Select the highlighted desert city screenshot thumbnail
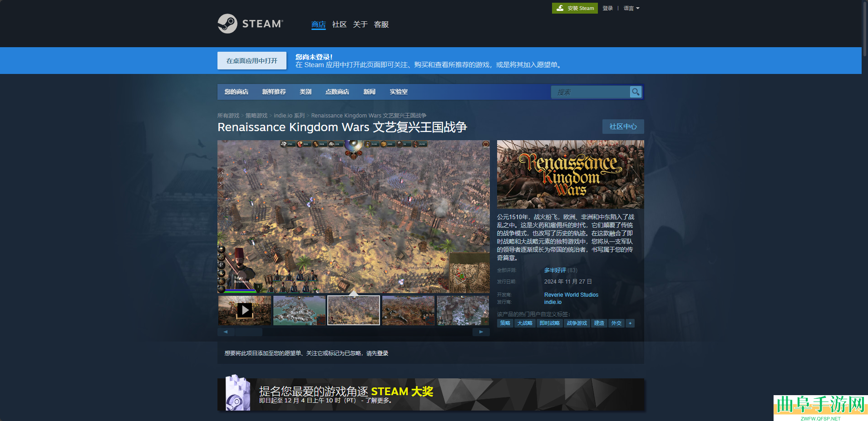The image size is (868, 421). coord(354,310)
